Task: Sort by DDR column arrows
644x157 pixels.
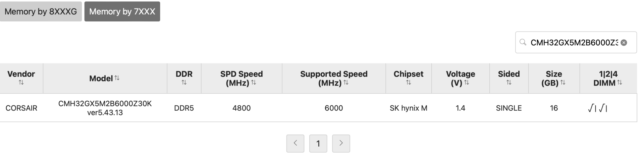Action: coord(184,83)
